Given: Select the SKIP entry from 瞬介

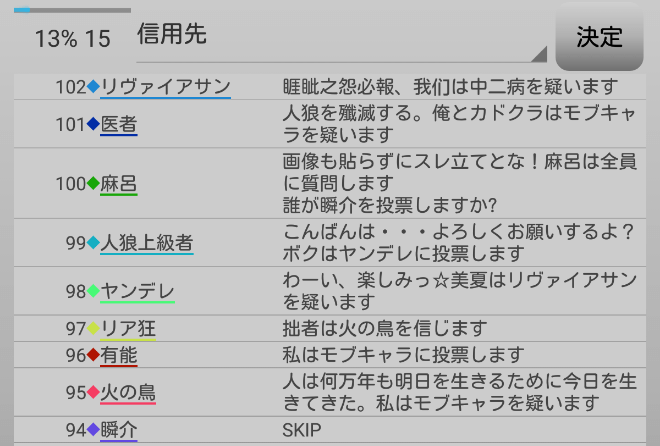Looking at the screenshot, I should click(x=302, y=431).
